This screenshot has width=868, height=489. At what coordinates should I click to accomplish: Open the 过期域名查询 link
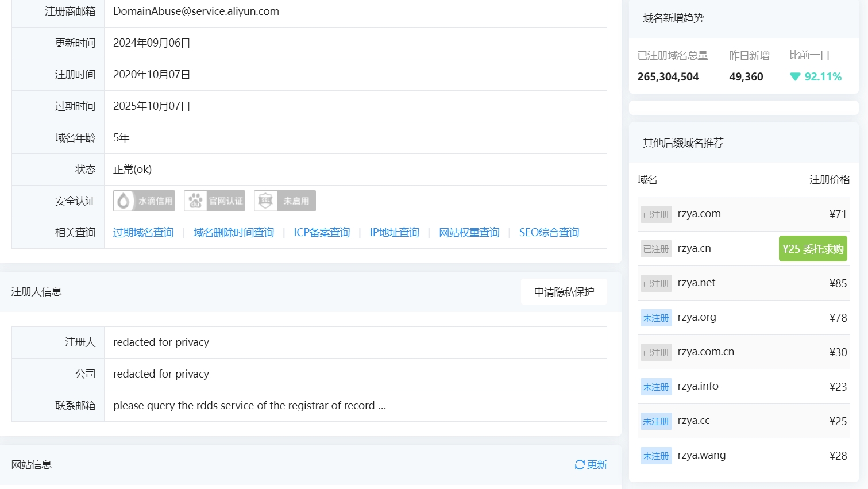click(x=143, y=233)
